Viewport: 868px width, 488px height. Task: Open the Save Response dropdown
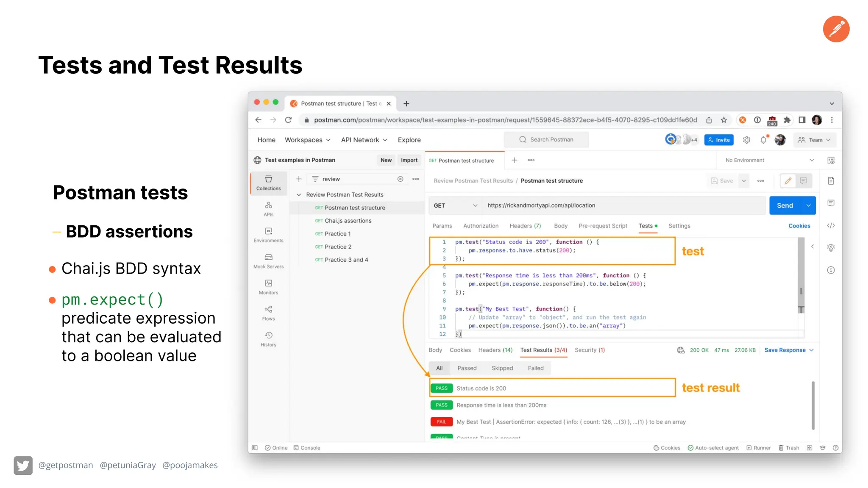pyautogui.click(x=789, y=350)
